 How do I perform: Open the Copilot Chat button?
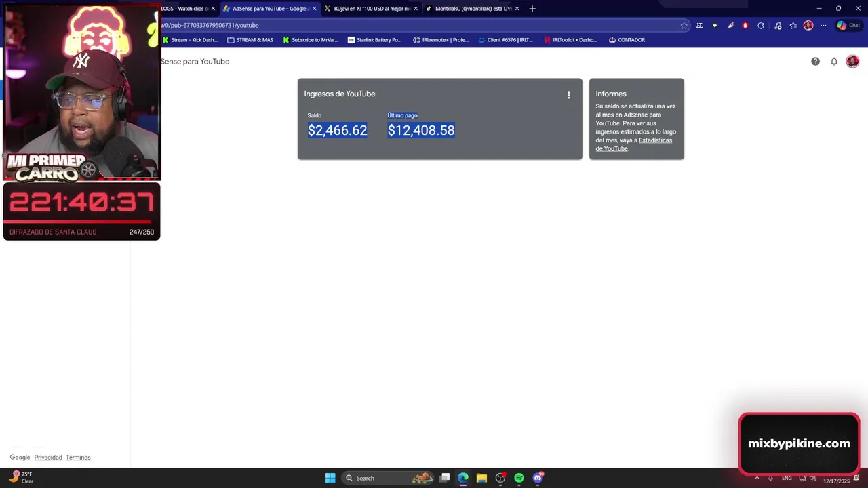point(849,26)
